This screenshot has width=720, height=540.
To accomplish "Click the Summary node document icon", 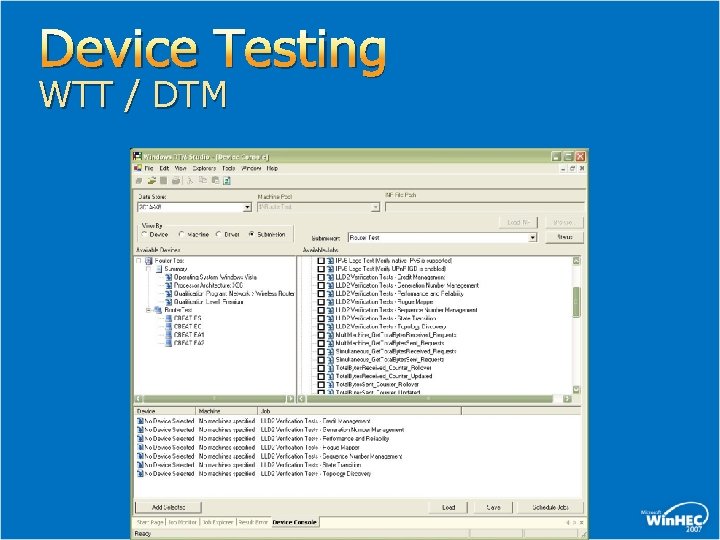I will (158, 269).
